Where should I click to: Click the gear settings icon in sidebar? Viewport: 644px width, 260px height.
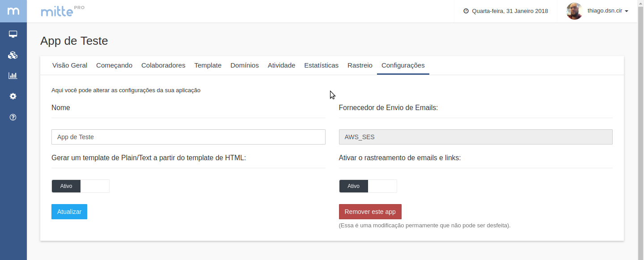(x=13, y=96)
